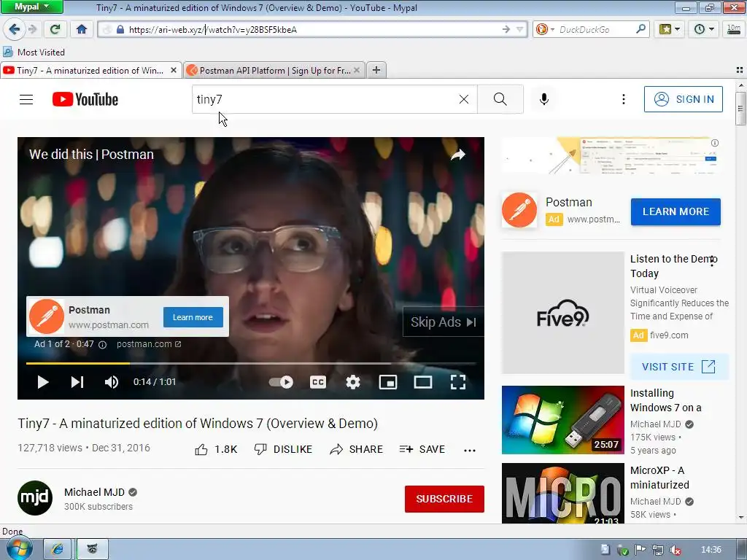Viewport: 747px width, 560px height.
Task: Enable miniplayer mode
Action: (388, 382)
